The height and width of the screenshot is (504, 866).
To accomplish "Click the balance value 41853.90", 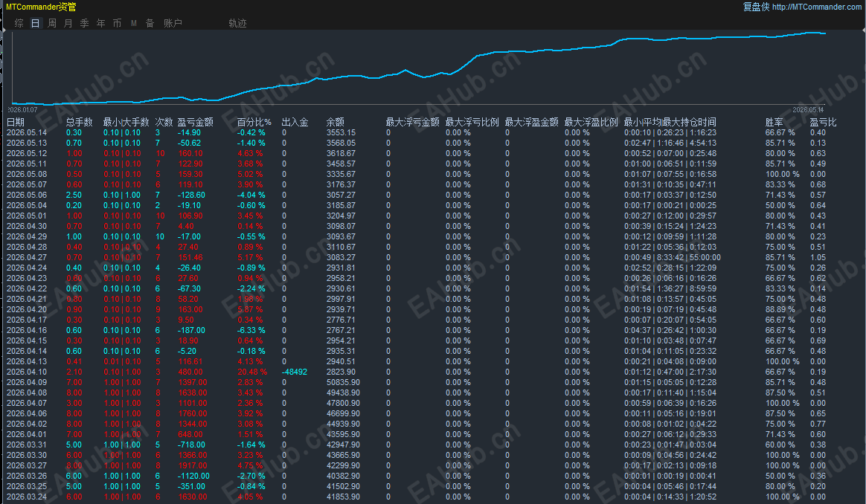I will click(343, 497).
